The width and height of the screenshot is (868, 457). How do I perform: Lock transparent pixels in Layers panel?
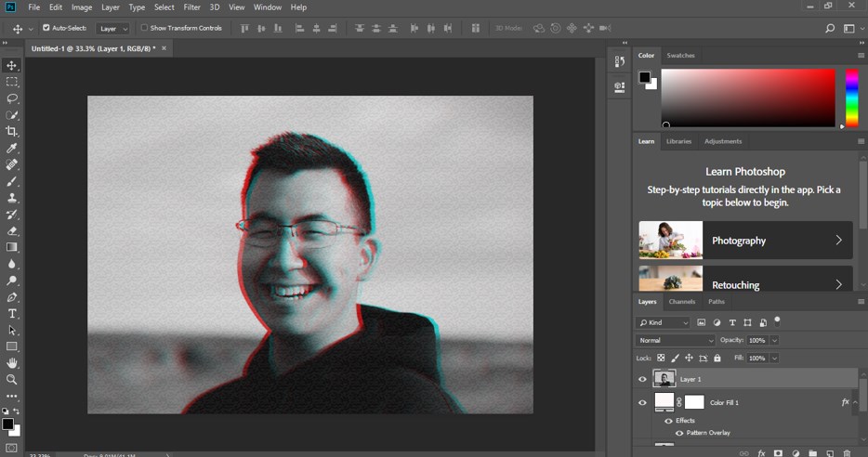661,358
